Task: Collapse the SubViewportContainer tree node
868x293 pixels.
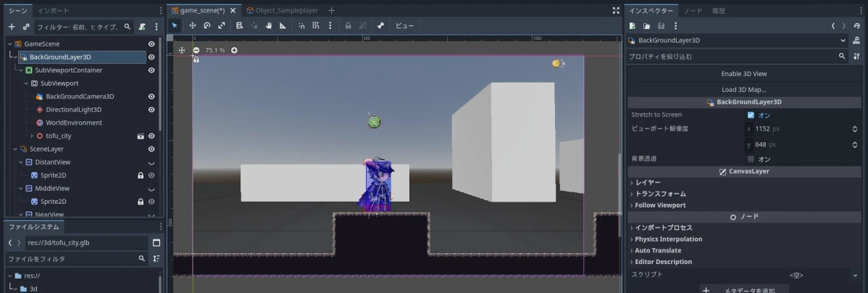Action: [x=20, y=70]
